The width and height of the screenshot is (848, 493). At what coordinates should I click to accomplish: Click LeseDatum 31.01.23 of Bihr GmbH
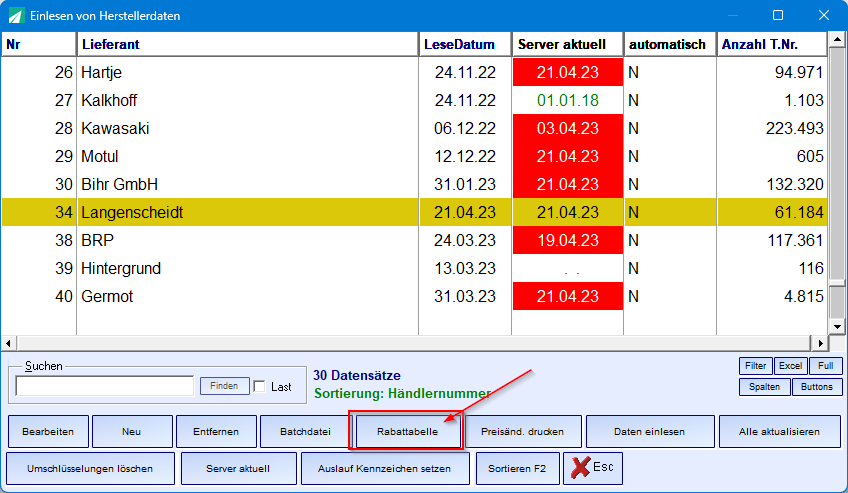[x=465, y=184]
